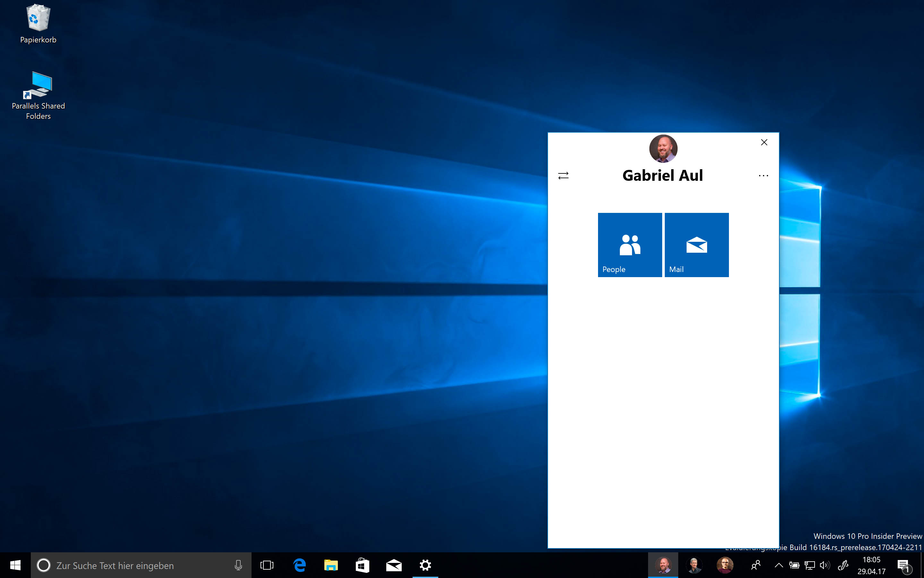
Task: Launch Microsoft Edge from the taskbar
Action: (299, 565)
